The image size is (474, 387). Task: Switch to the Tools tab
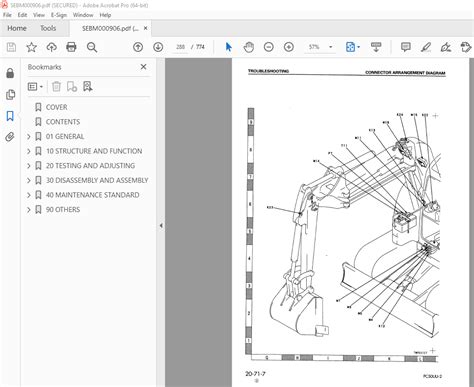tap(48, 28)
